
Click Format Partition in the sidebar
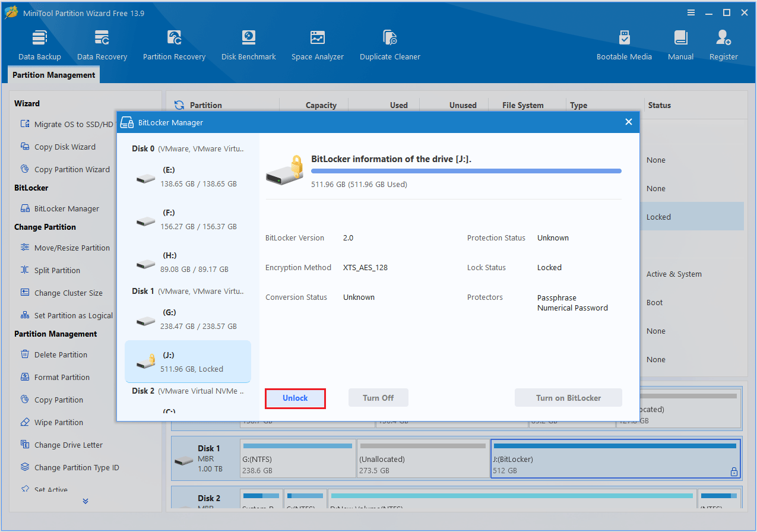(x=55, y=377)
